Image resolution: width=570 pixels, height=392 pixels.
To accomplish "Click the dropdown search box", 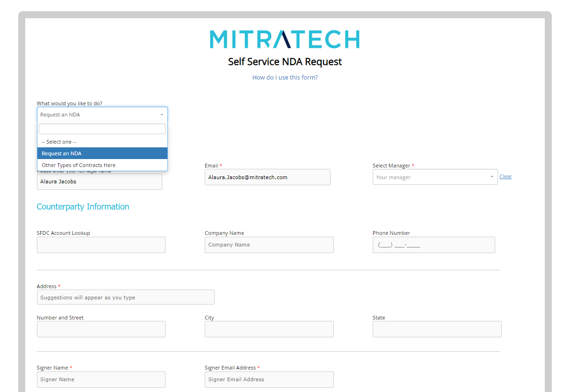I will (x=102, y=129).
